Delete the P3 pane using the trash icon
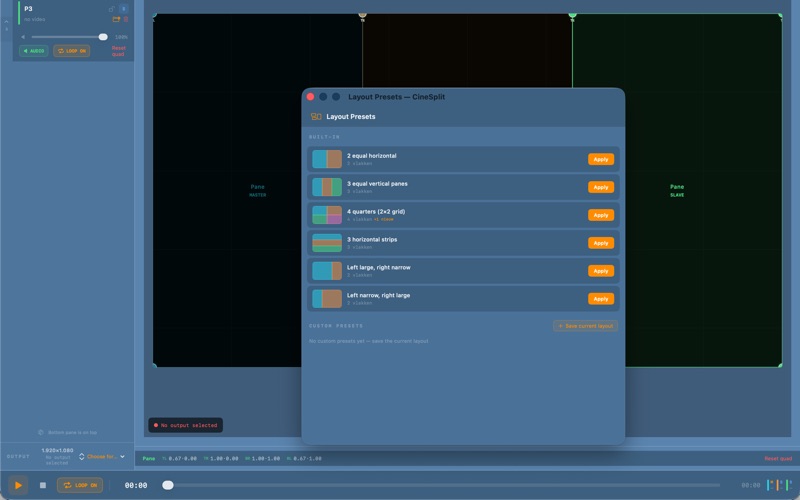 (126, 19)
